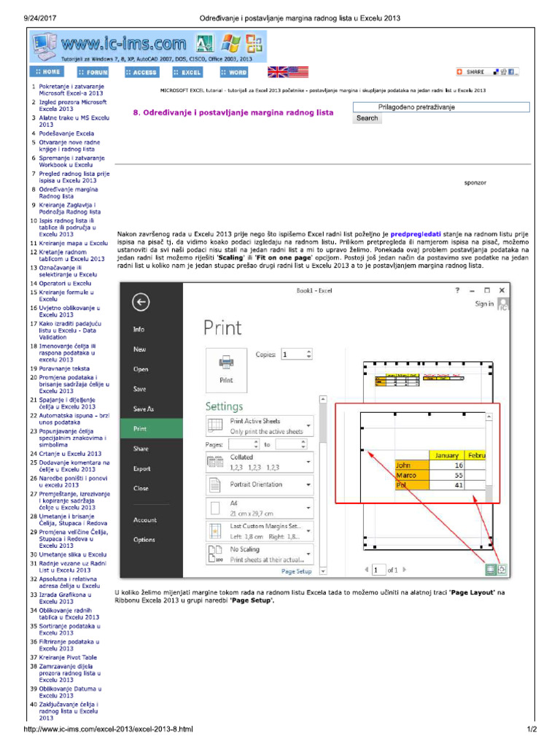Click the WORD navigation button
Image resolution: width=560 pixels, height=747 pixels.
point(234,72)
